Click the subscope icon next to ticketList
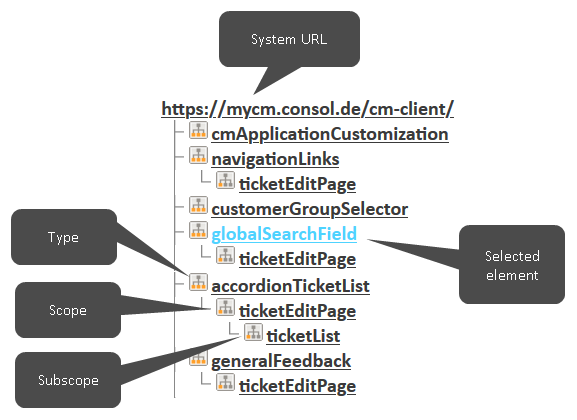577x420 pixels. [253, 332]
